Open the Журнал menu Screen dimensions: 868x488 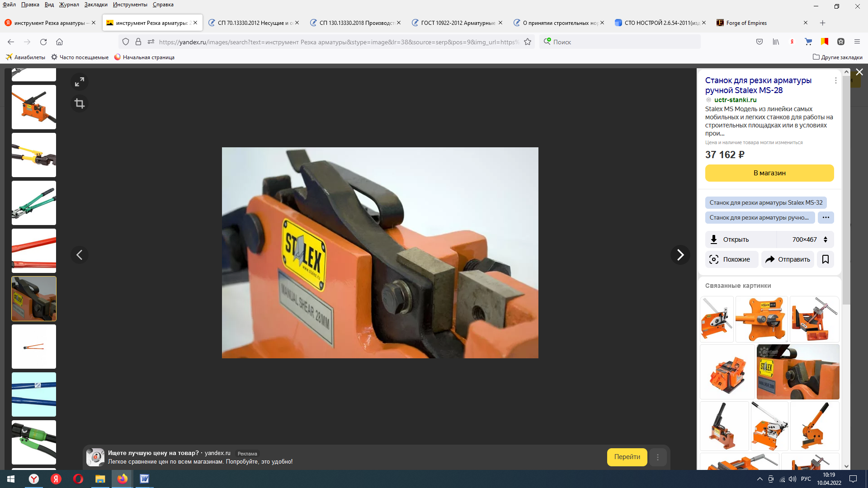(69, 5)
